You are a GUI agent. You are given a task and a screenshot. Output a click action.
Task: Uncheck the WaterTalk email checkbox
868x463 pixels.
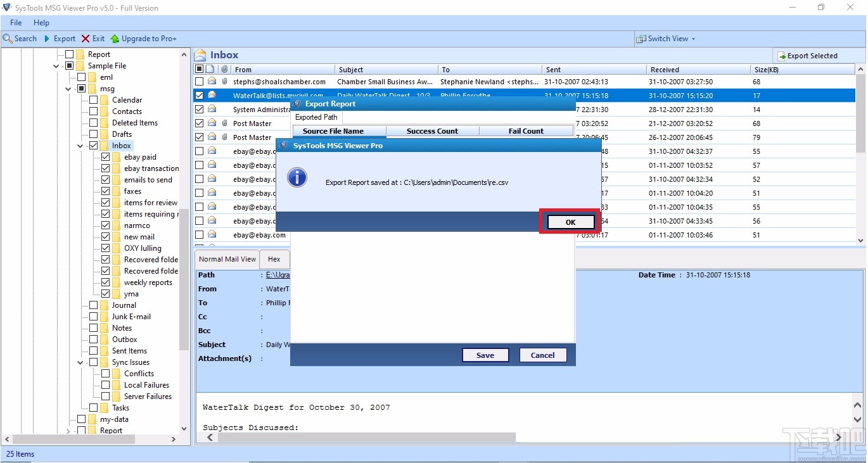pos(200,96)
